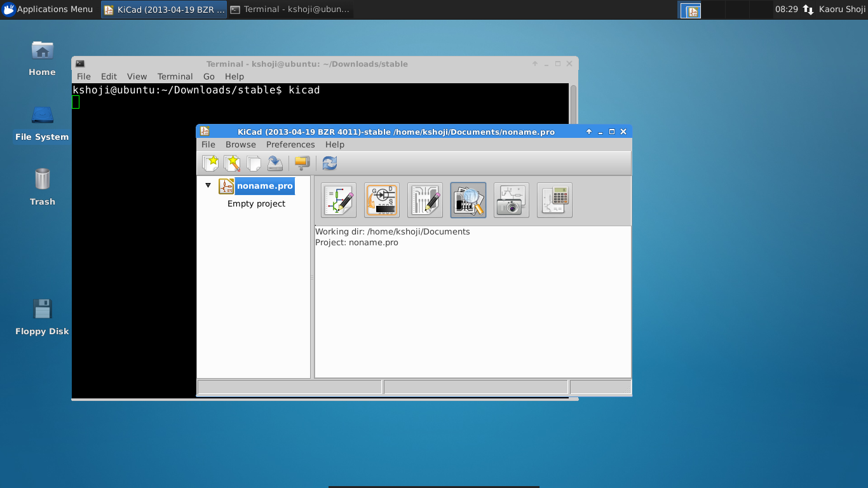This screenshot has width=868, height=488.
Task: Click the Terminal window title bar icon
Action: point(80,64)
